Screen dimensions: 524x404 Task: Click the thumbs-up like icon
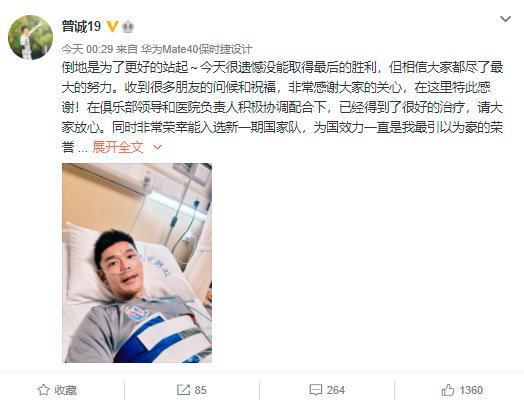[448, 390]
